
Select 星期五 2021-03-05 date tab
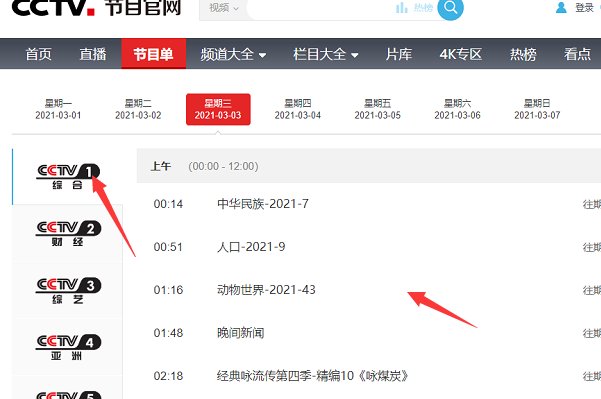(x=378, y=109)
